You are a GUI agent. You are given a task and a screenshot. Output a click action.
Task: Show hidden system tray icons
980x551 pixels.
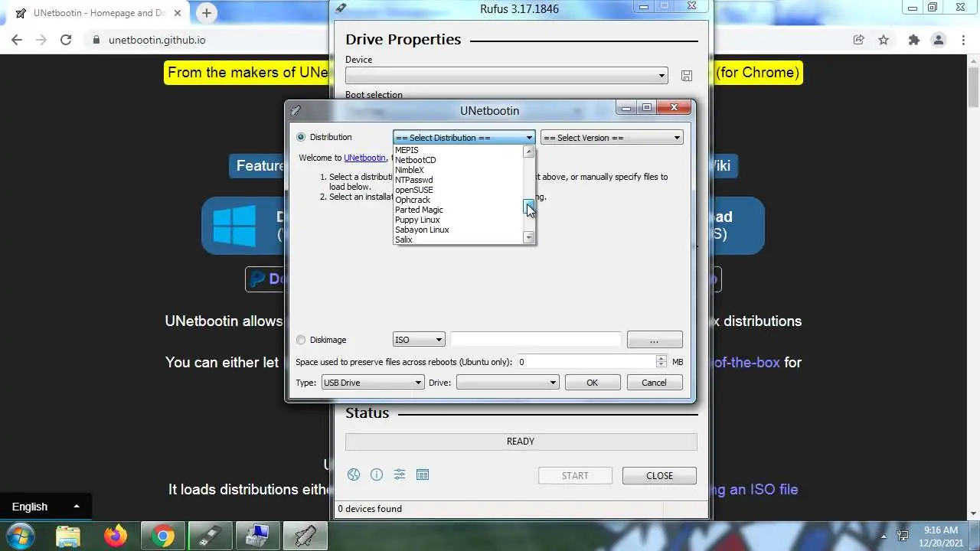tap(884, 536)
